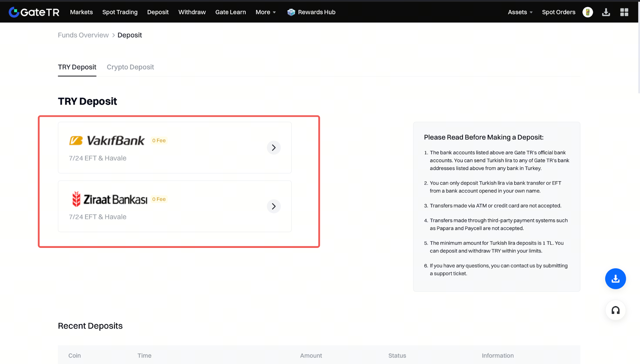640x364 pixels.
Task: Open the apps grid icon
Action: [x=624, y=12]
